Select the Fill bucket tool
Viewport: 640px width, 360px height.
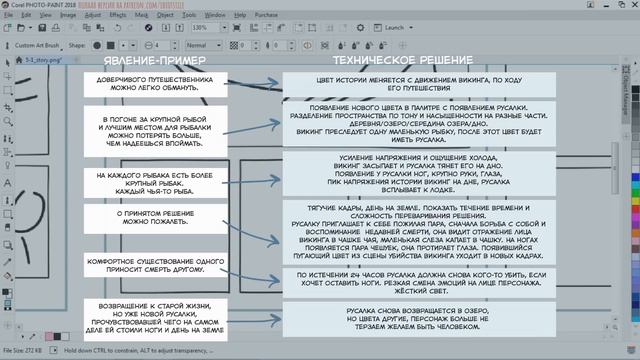pos(7,276)
